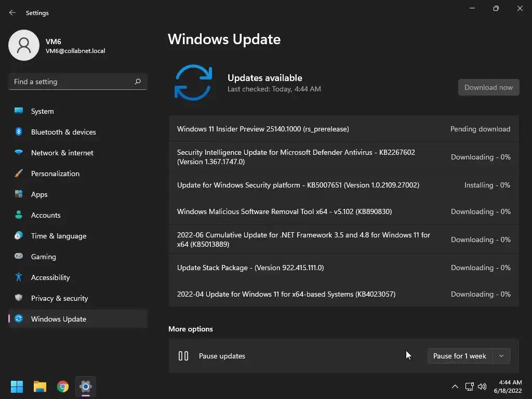This screenshot has width=532, height=399.
Task: Open Time & language
Action: coord(78,236)
